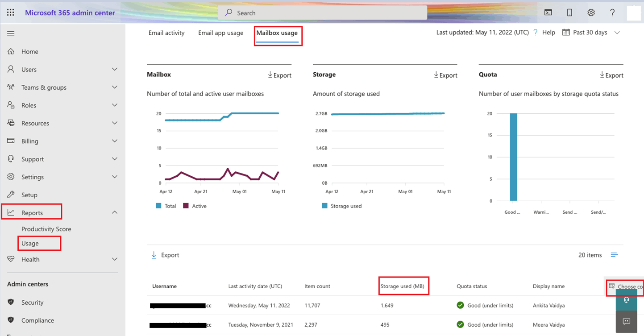Click the mobile app icon in header
Image resolution: width=644 pixels, height=336 pixels.
569,12
